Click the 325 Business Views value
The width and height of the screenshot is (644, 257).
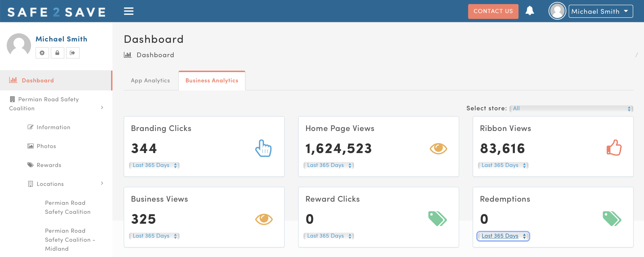143,219
